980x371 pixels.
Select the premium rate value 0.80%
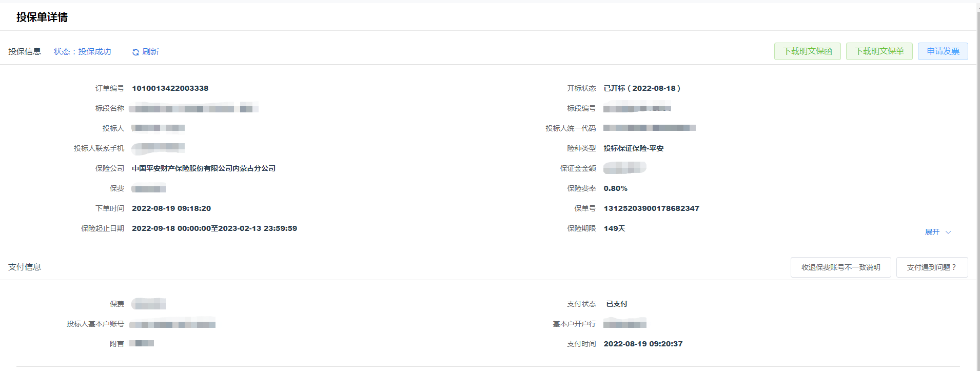coord(615,188)
